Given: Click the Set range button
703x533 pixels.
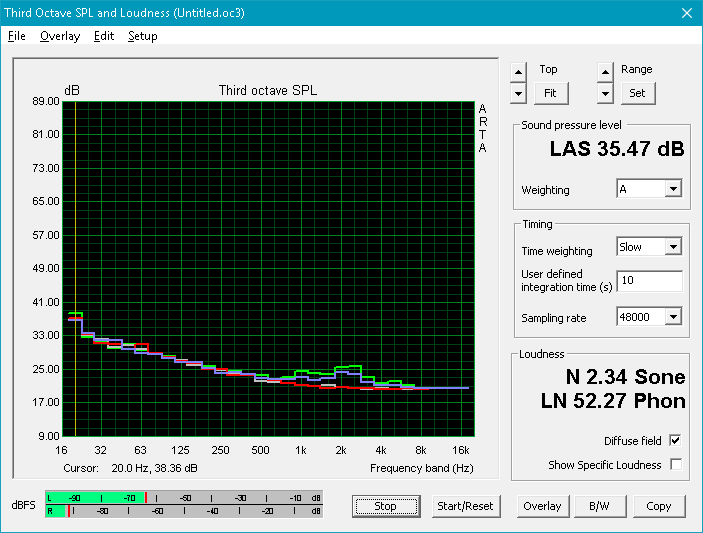Looking at the screenshot, I should click(638, 93).
